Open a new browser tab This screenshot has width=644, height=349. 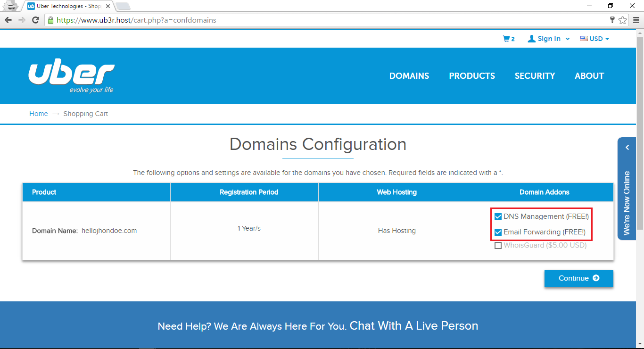click(x=123, y=6)
